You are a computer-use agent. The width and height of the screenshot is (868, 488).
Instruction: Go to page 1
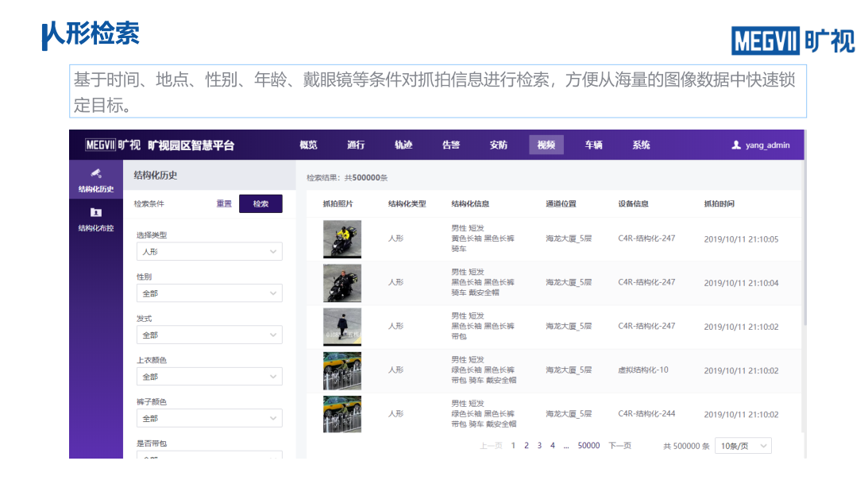(x=513, y=445)
